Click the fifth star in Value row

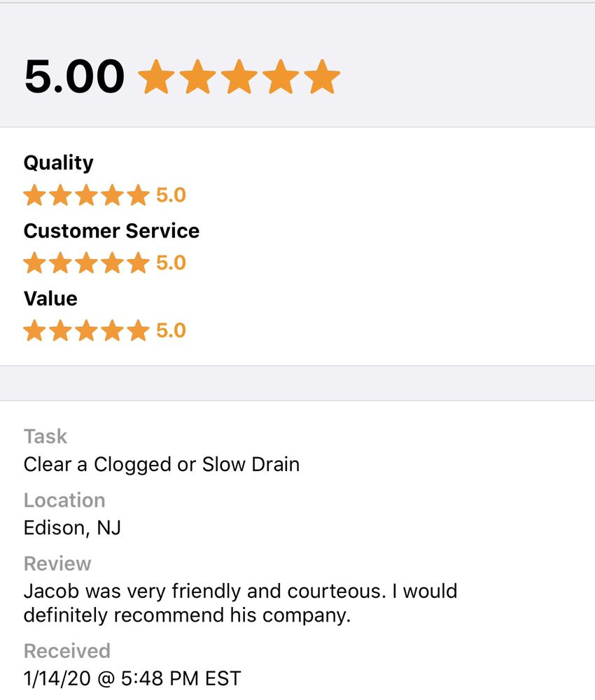coord(138,330)
